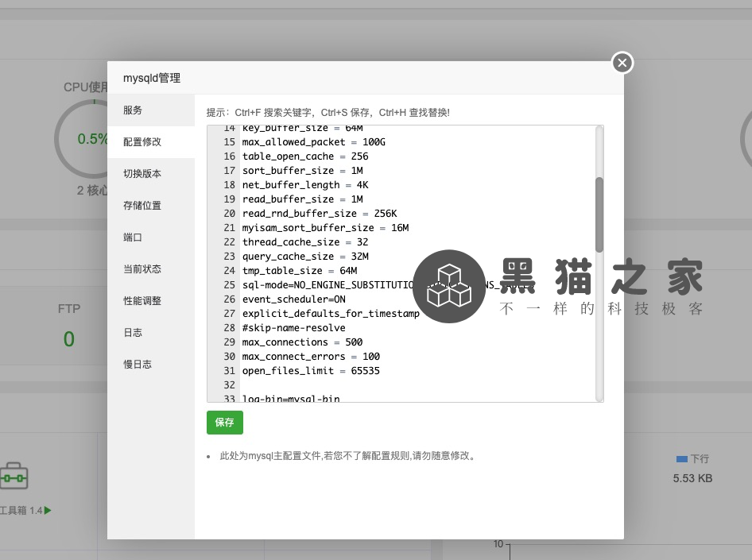Viewport: 752px width, 560px height.
Task: Click the max_allowed_packet = 100G line
Action: 314,142
